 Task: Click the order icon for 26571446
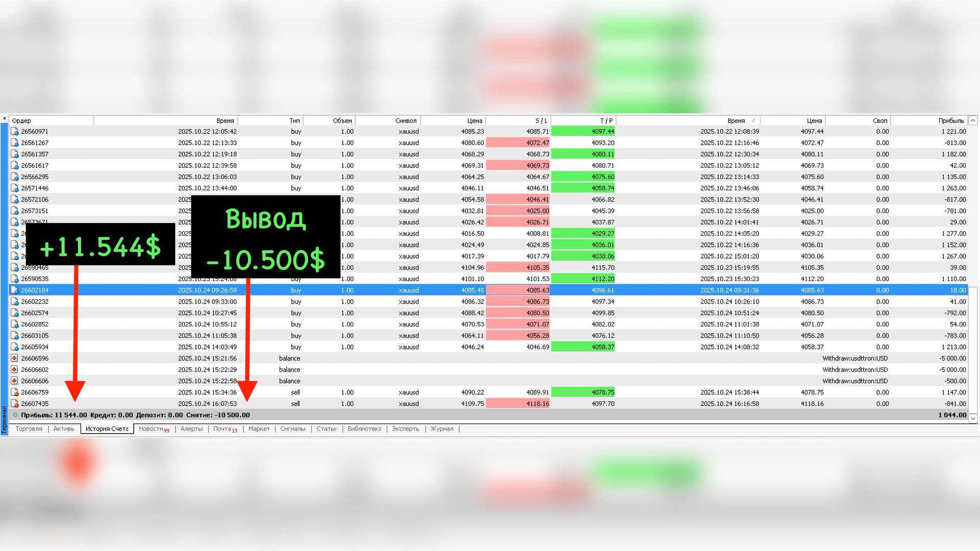[15, 188]
